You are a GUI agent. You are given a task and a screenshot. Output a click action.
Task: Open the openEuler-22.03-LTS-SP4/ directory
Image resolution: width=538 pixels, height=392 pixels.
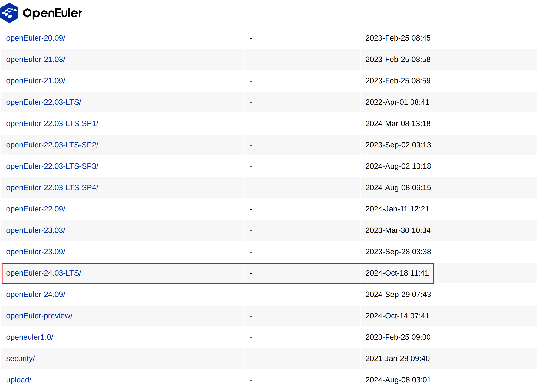pyautogui.click(x=52, y=187)
